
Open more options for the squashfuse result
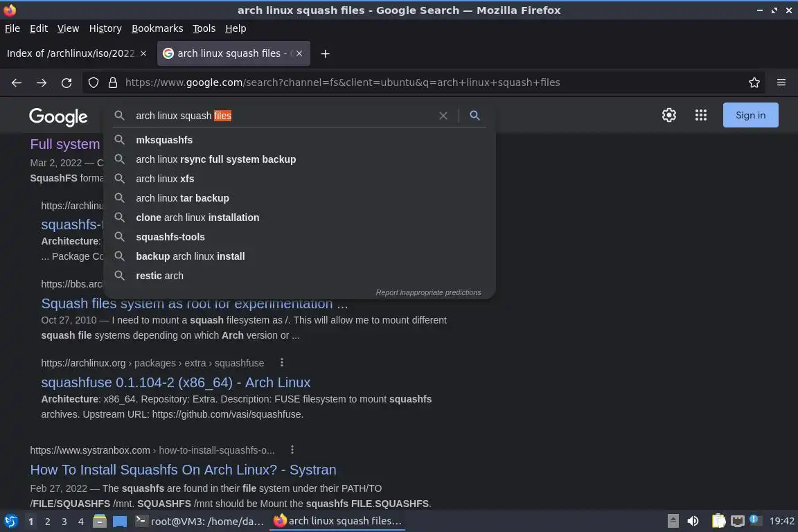coord(282,362)
